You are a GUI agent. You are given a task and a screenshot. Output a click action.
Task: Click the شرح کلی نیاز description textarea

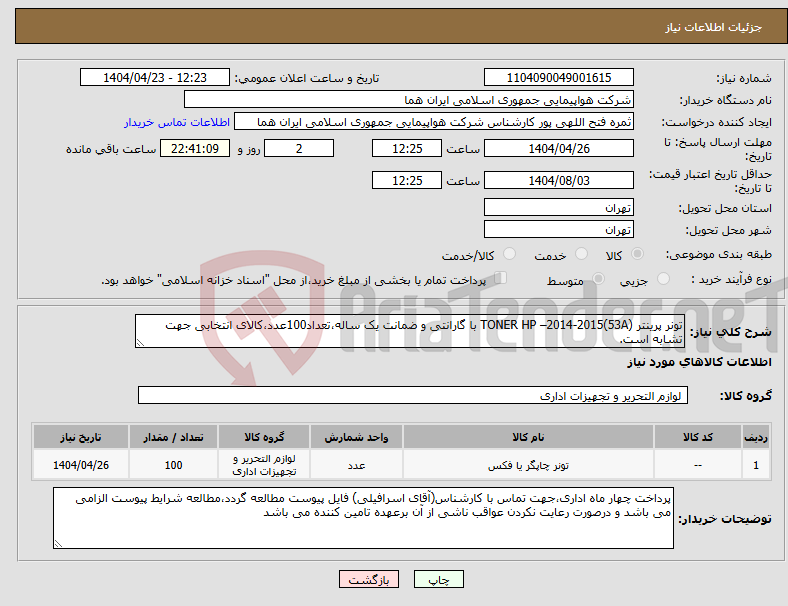[410, 331]
